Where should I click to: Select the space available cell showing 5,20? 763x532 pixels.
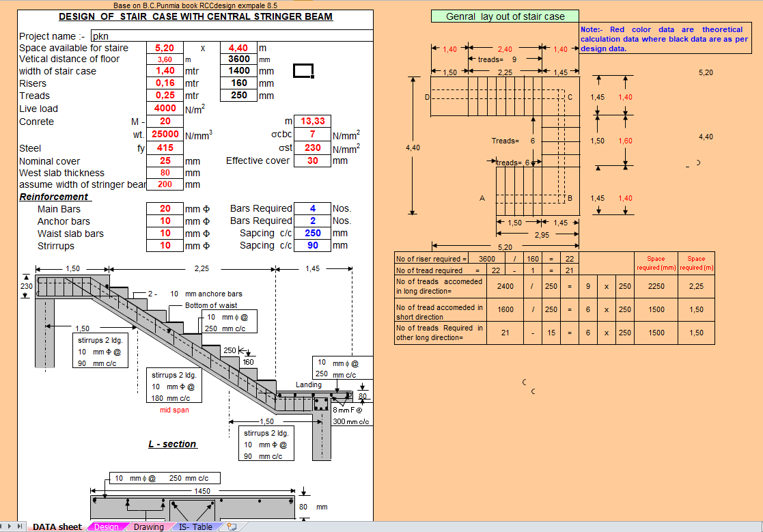click(165, 48)
